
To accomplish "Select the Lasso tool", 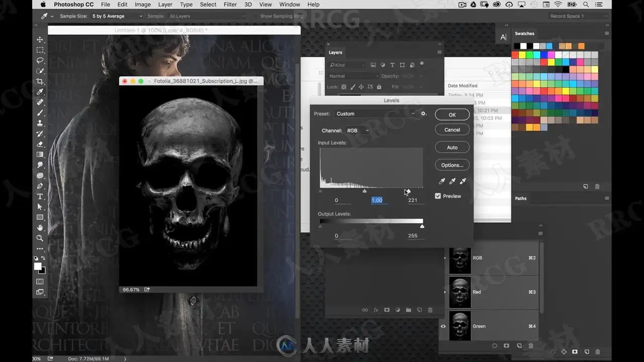I will (40, 60).
